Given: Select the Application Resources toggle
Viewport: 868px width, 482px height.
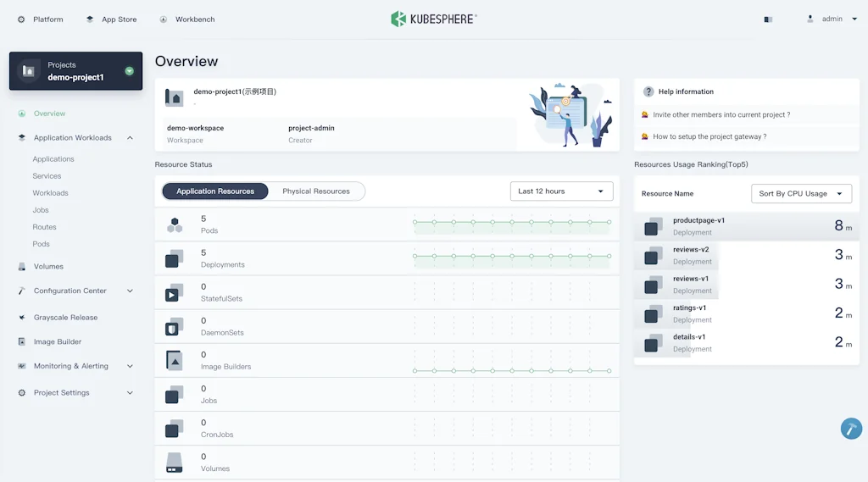Looking at the screenshot, I should (x=215, y=191).
